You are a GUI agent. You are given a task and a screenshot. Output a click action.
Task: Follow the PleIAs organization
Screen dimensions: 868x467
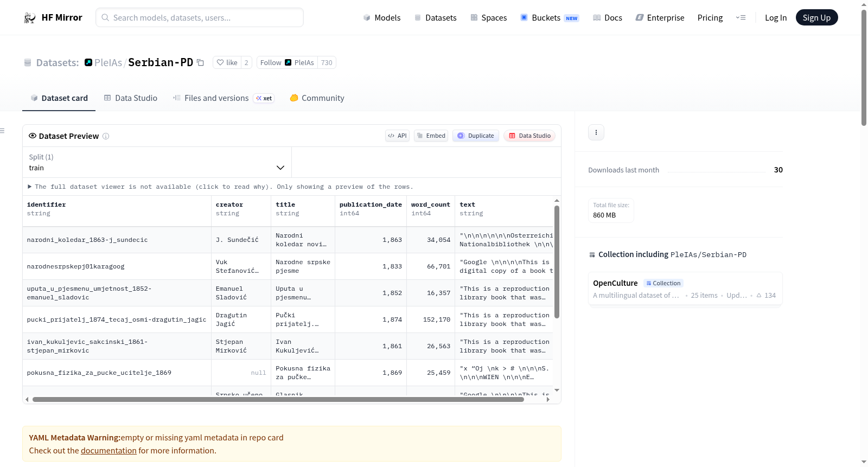[287, 62]
